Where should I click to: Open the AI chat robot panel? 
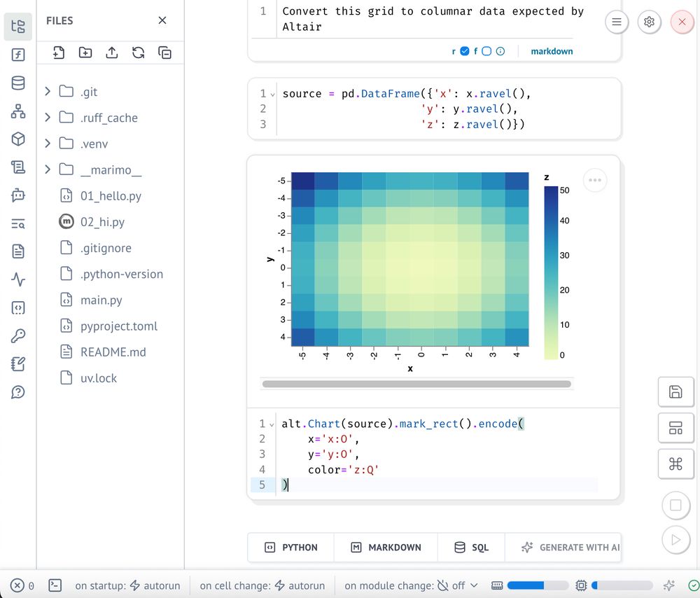[18, 195]
